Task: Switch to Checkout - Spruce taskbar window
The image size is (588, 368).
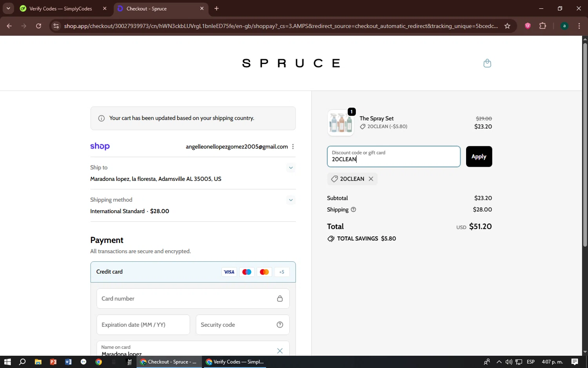Action: [x=169, y=362]
